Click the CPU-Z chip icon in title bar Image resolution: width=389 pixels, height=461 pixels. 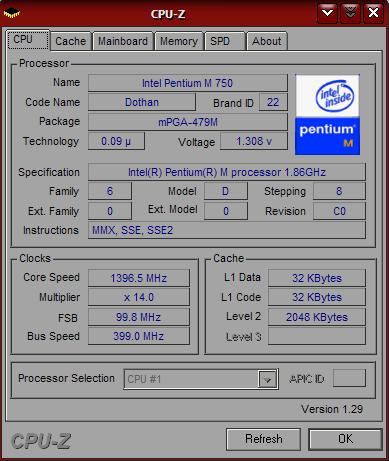12,13
